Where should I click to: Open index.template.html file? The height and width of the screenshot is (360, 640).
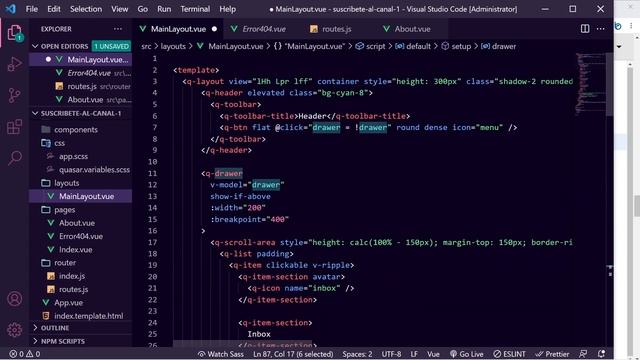coord(89,316)
